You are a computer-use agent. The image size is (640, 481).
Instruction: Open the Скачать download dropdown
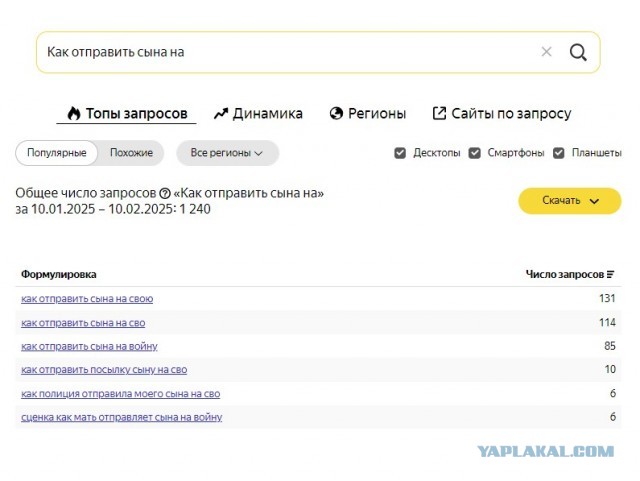(570, 201)
